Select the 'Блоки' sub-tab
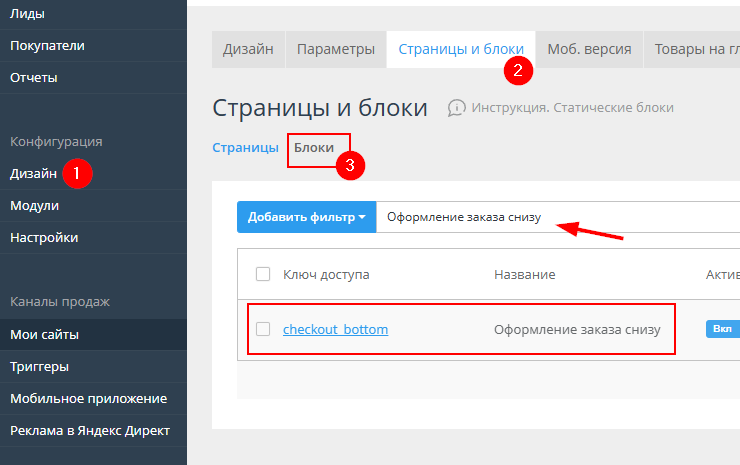 314,147
